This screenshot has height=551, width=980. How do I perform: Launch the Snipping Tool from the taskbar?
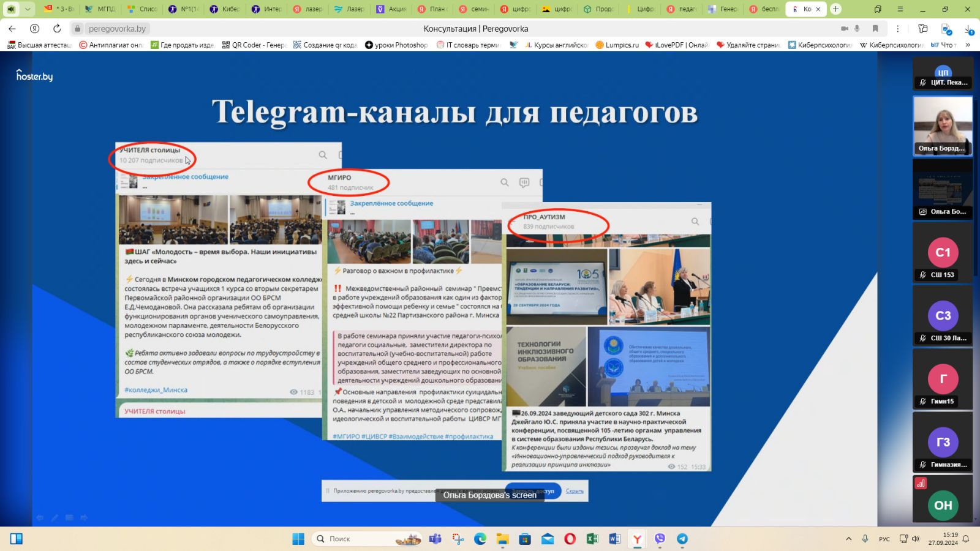458,539
